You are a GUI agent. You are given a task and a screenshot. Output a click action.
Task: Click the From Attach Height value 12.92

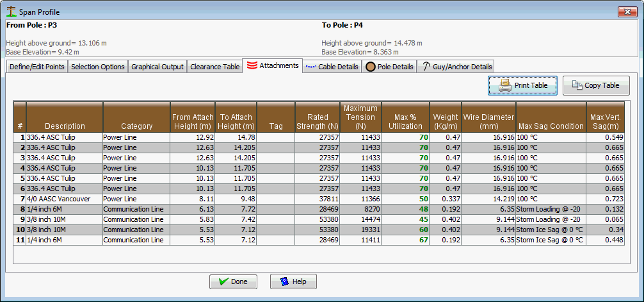pos(193,137)
